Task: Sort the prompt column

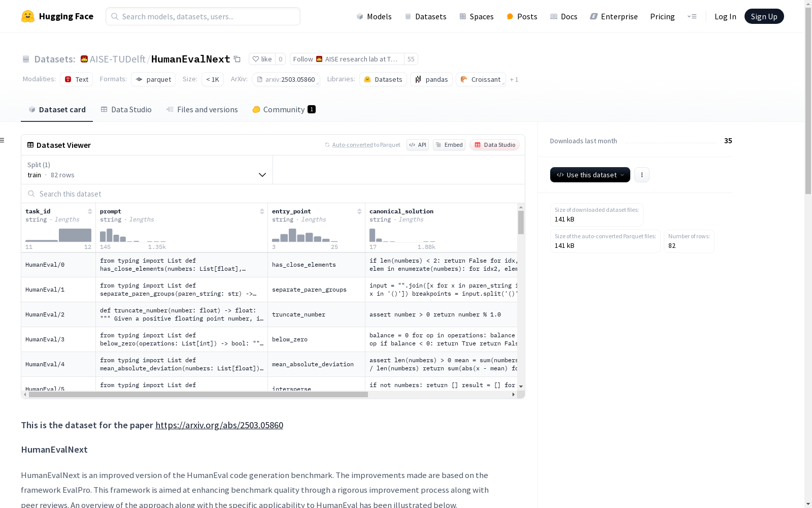Action: coord(262,211)
